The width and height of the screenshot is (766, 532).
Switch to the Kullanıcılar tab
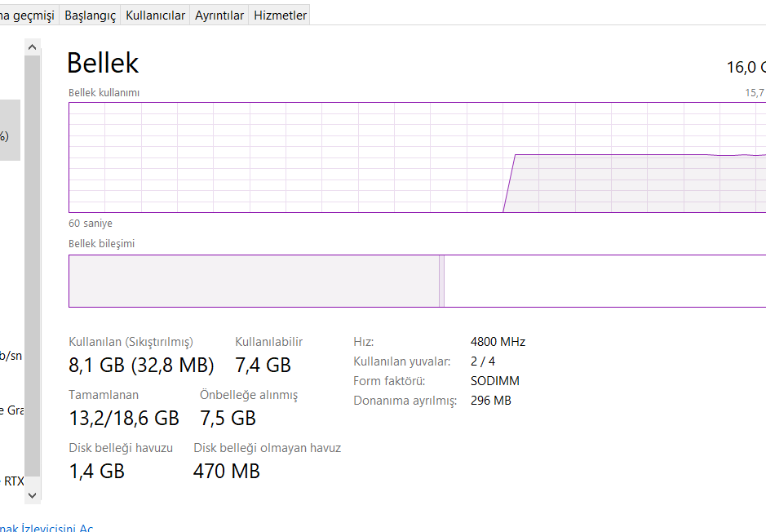point(155,16)
